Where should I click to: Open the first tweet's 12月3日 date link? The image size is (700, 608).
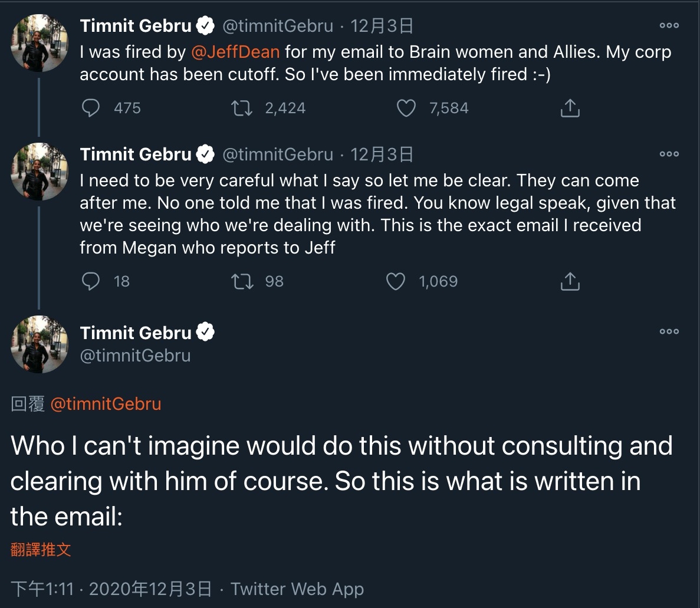(382, 26)
